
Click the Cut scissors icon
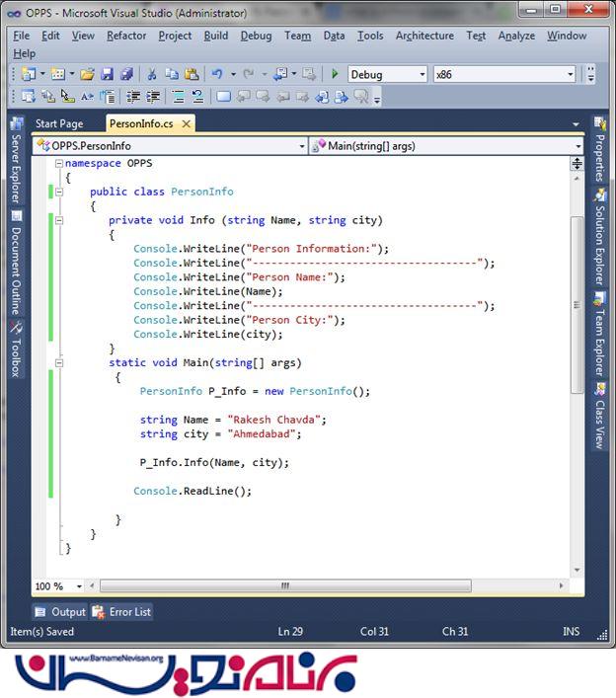click(x=152, y=75)
